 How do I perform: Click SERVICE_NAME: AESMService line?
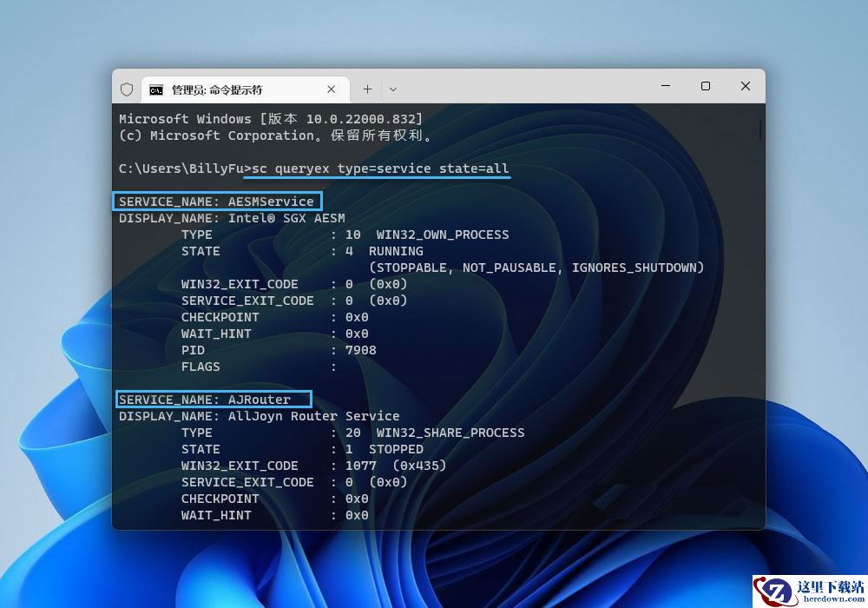click(x=216, y=202)
